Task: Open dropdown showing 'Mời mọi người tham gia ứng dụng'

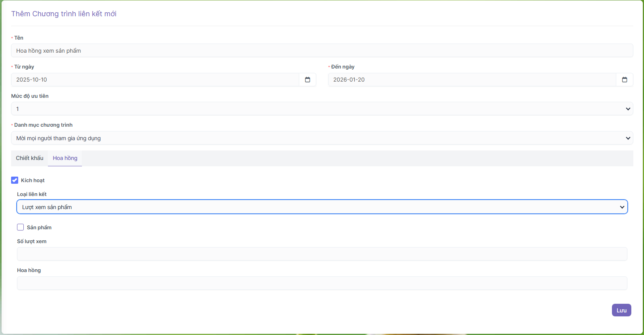Action: (317, 138)
